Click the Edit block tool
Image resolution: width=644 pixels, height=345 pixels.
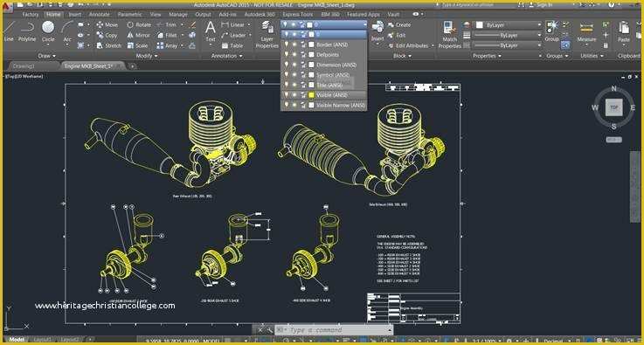[x=397, y=35]
